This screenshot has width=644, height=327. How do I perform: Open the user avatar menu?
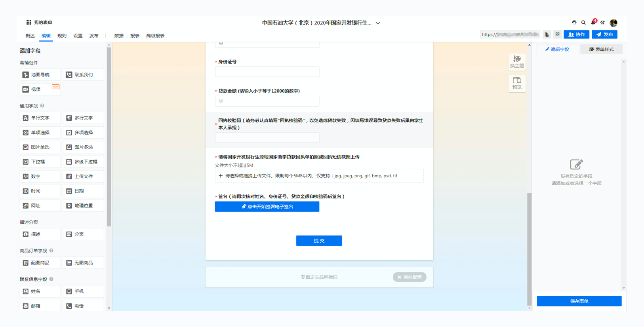[x=614, y=23]
